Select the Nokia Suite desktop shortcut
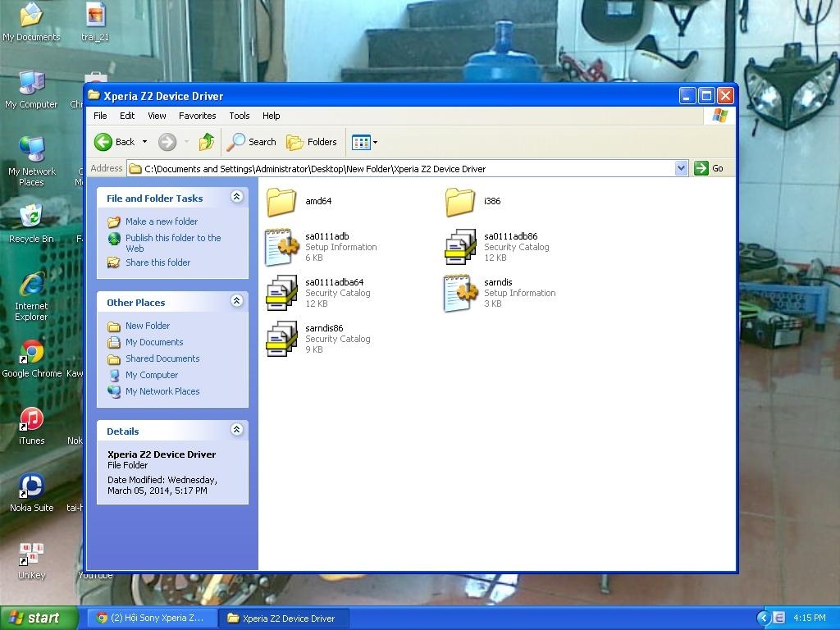The image size is (840, 630). tap(32, 493)
